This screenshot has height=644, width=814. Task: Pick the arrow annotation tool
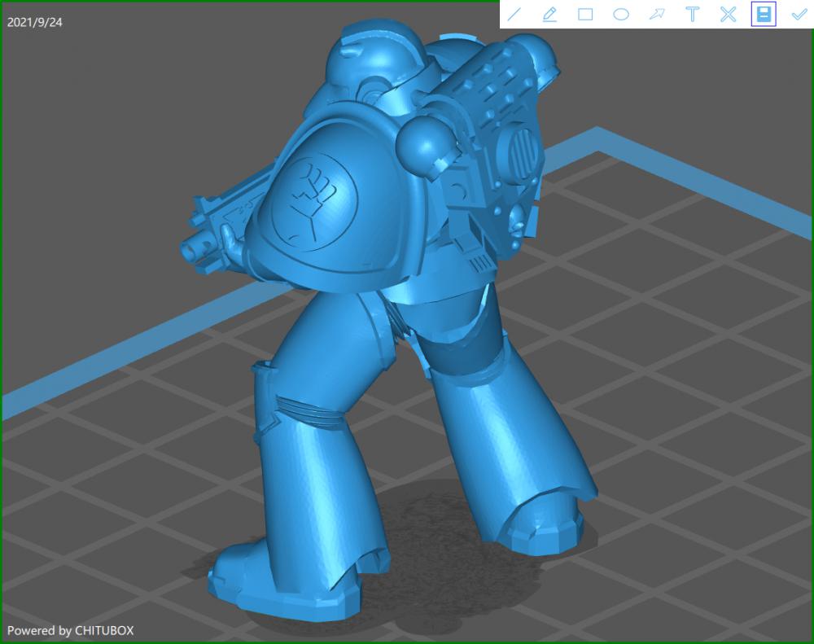tap(657, 14)
